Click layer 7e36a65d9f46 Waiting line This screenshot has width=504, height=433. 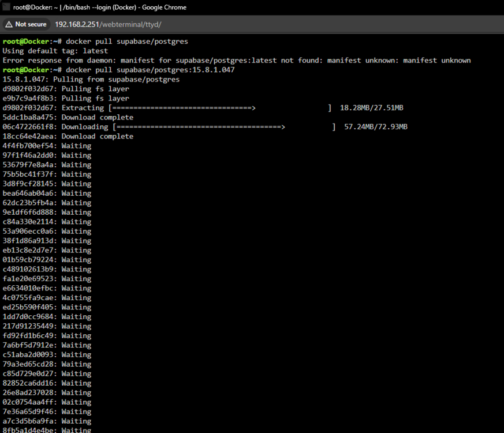(47, 412)
